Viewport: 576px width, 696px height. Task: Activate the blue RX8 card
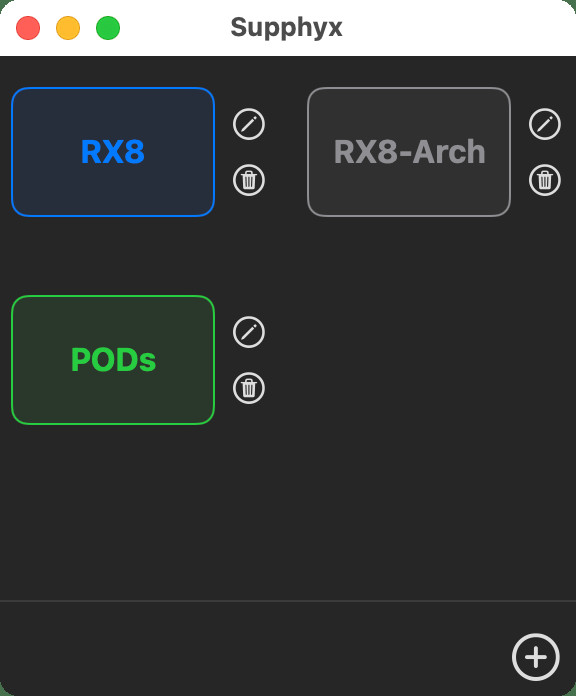pyautogui.click(x=113, y=152)
